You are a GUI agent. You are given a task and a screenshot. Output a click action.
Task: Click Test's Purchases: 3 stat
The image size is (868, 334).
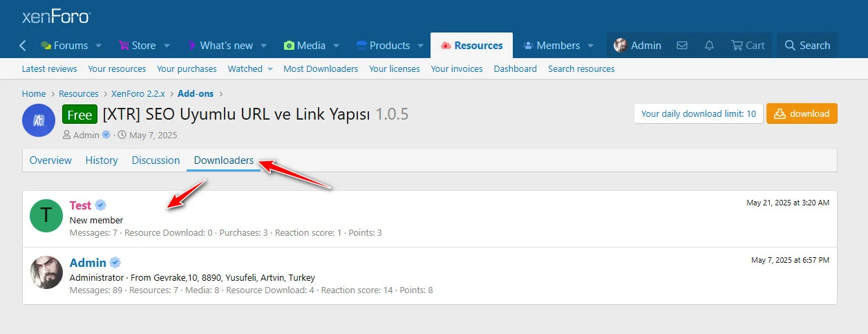(x=244, y=233)
